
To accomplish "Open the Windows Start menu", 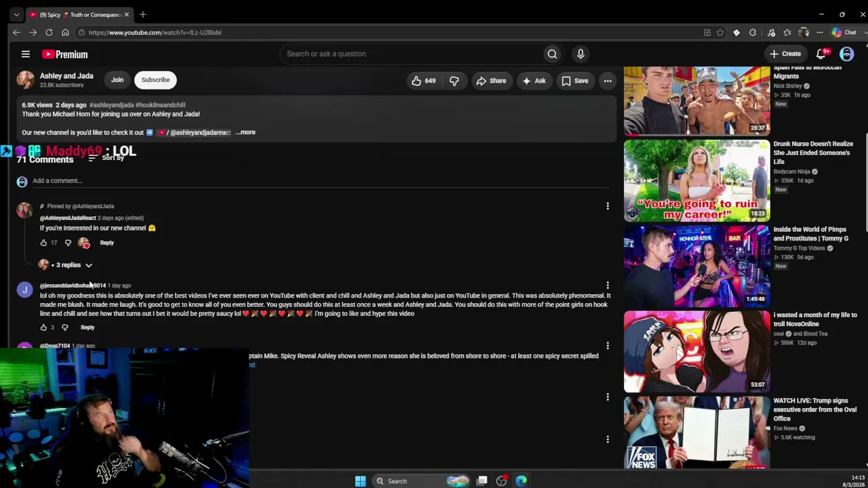I will tap(360, 481).
